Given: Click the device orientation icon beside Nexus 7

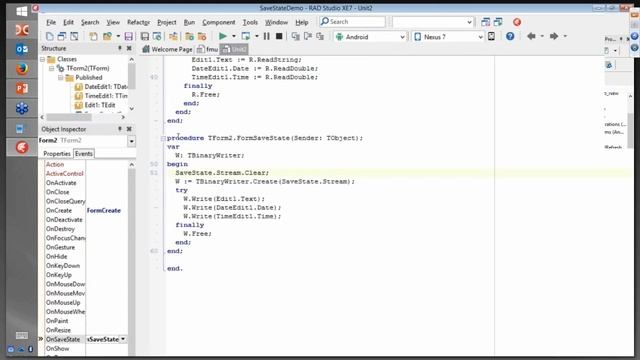Looking at the screenshot, I should (x=491, y=36).
